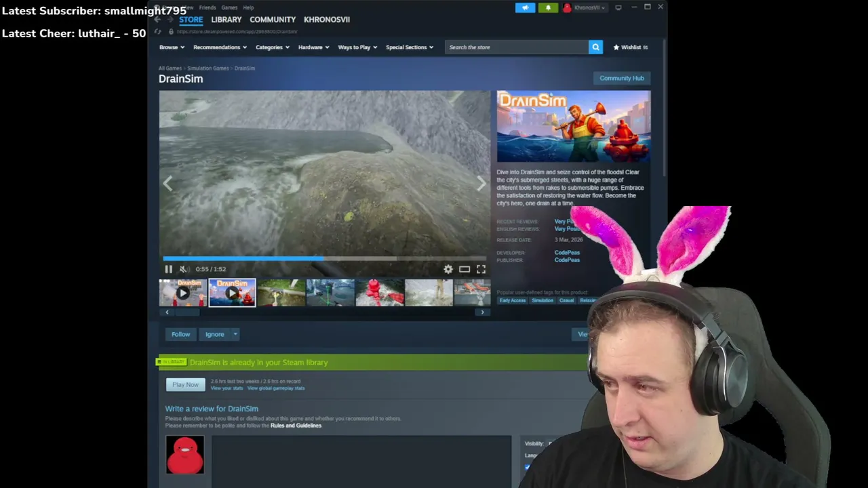Screen dimensions: 868x488
Task: Click the Simulation tag
Action: tap(542, 300)
